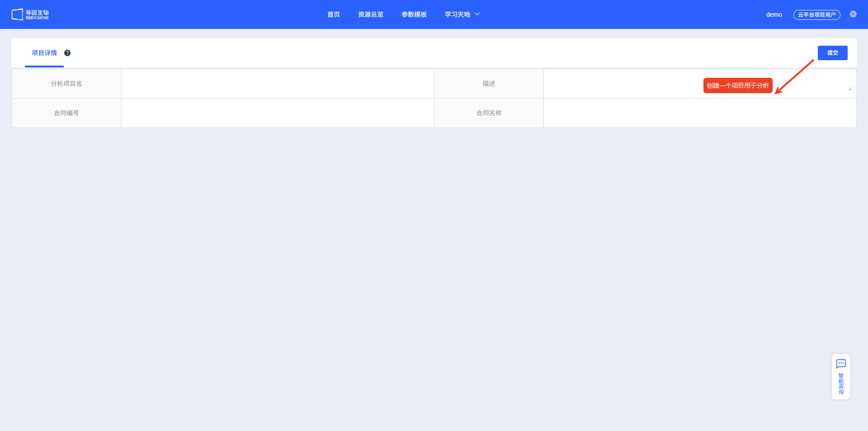Viewport: 868px width, 431px height.
Task: Click the 学习天地 chevron arrow
Action: click(477, 14)
